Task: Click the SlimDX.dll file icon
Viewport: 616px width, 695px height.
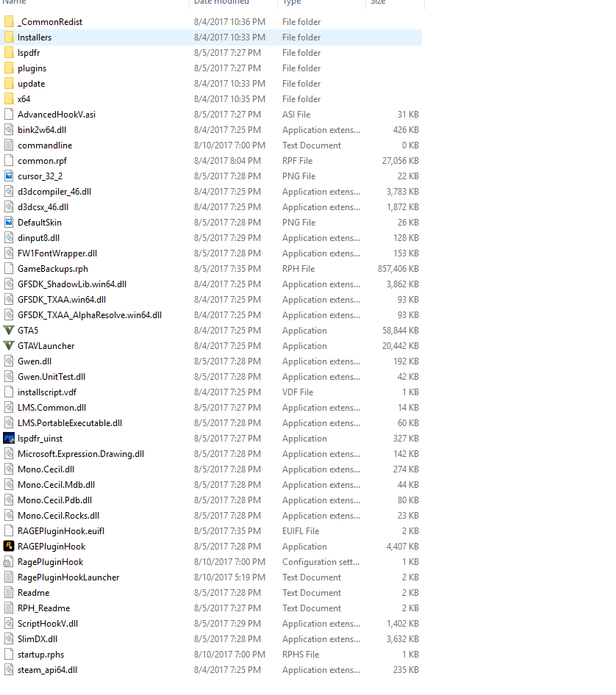Action: [8, 638]
